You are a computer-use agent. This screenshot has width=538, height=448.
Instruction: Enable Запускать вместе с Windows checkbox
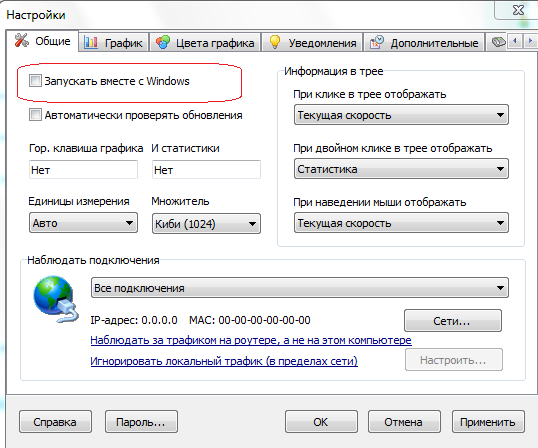coord(35,81)
